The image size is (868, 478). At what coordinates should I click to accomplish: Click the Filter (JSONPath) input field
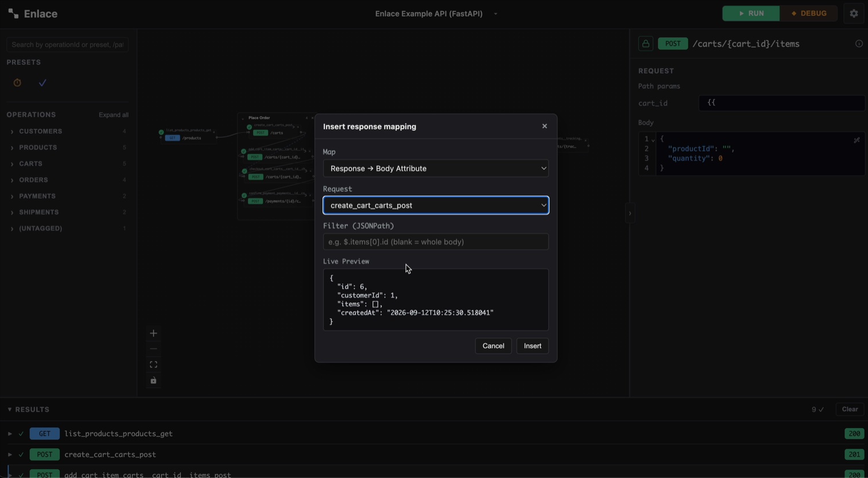click(436, 242)
